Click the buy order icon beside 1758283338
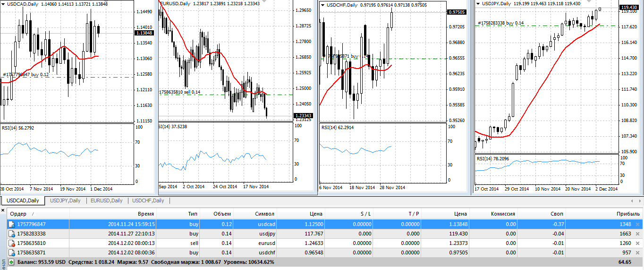This screenshot has height=270, width=644. pos(12,234)
